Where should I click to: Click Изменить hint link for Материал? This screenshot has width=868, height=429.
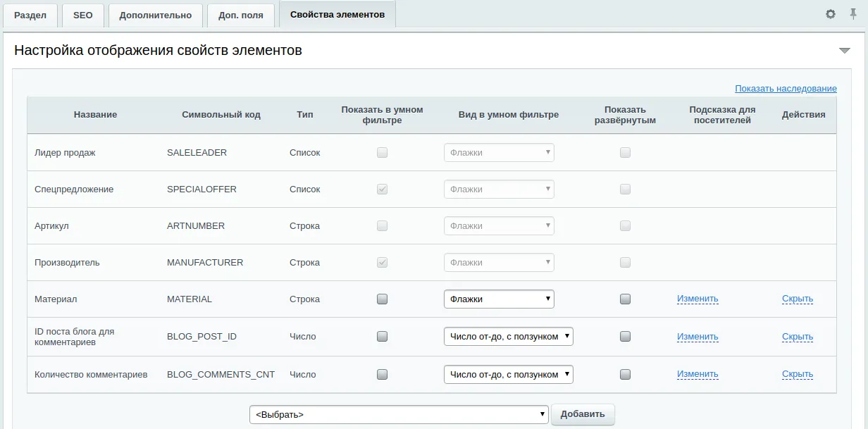click(697, 299)
